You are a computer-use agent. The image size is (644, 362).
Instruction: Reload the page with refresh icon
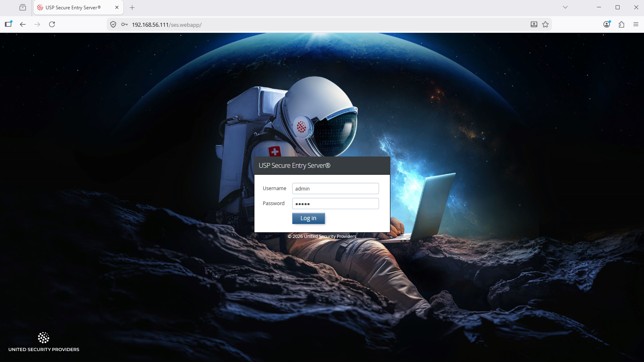point(52,24)
